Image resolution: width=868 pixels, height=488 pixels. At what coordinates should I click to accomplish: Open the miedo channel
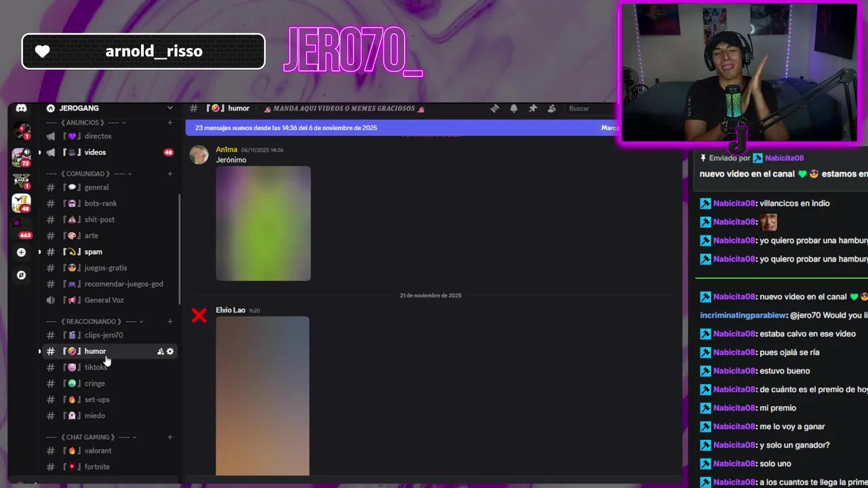click(x=108, y=415)
